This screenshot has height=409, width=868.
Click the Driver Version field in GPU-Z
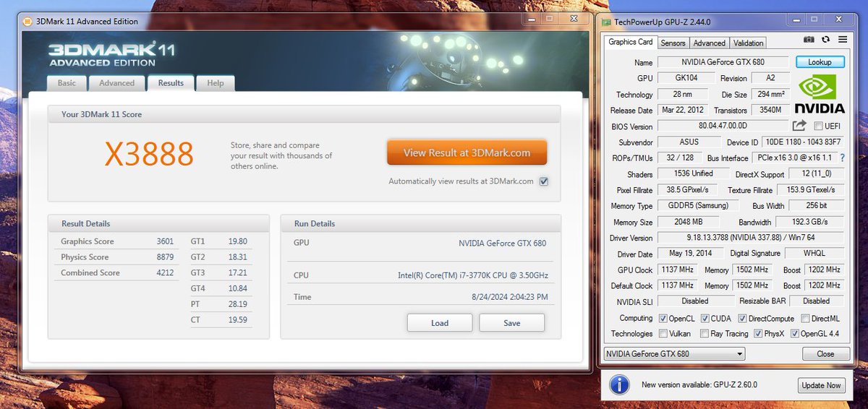point(750,238)
